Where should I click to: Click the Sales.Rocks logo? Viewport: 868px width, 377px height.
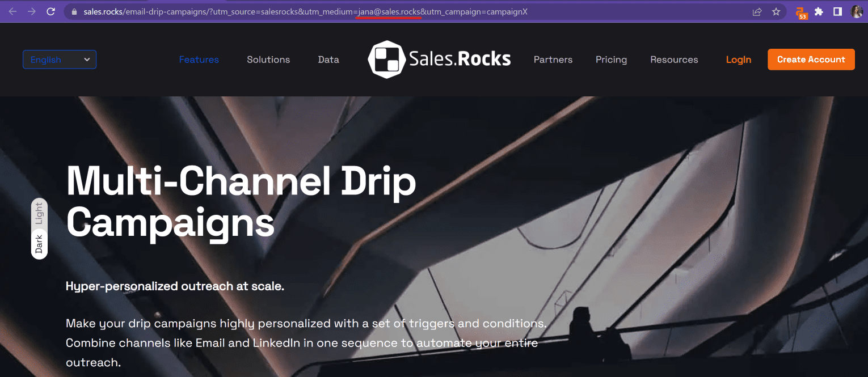pyautogui.click(x=439, y=60)
